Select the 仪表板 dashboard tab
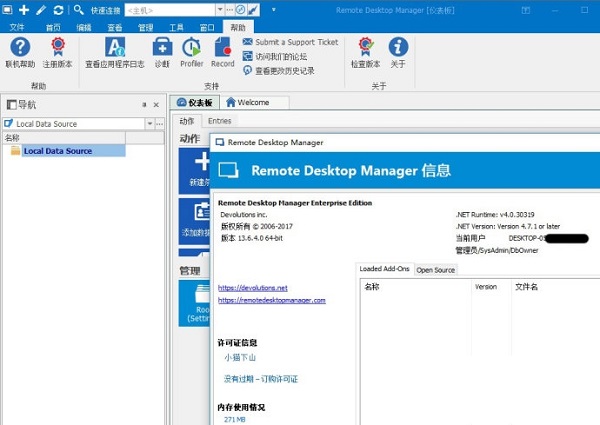Screen dimensions: 600x425 (195, 103)
